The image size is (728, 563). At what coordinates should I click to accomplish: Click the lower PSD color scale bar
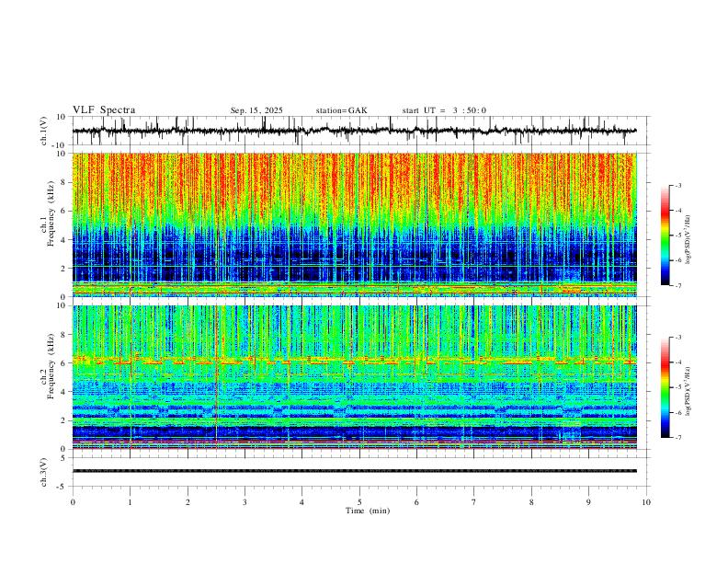(x=665, y=387)
